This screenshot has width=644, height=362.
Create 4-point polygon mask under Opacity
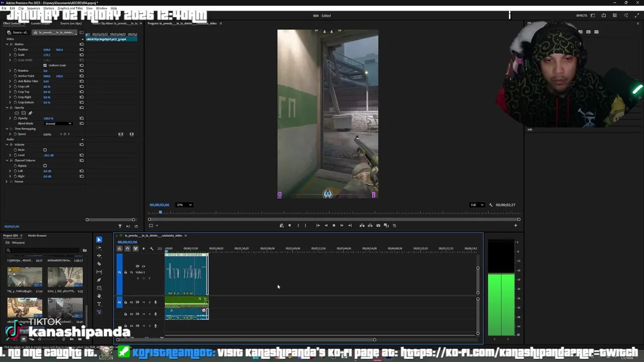[23, 113]
